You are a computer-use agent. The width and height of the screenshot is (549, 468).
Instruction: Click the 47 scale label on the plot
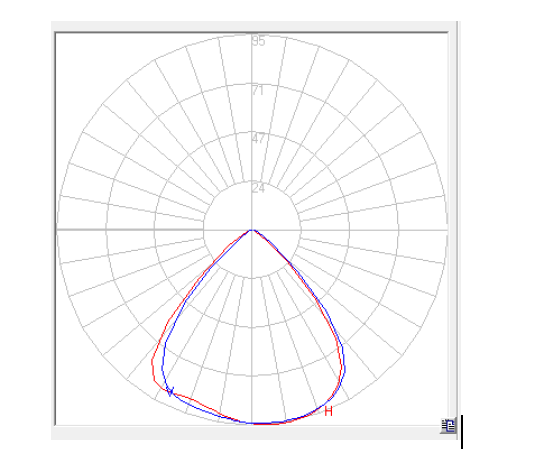(x=259, y=139)
